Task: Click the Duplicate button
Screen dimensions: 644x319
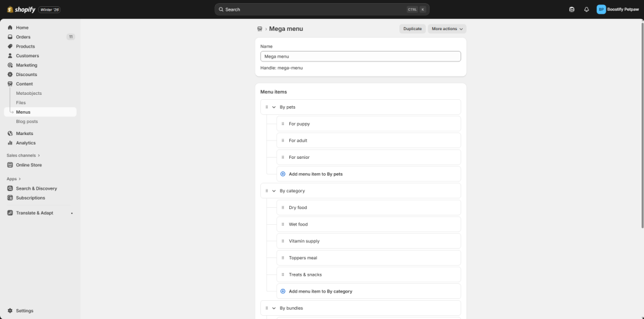Action: click(x=413, y=29)
